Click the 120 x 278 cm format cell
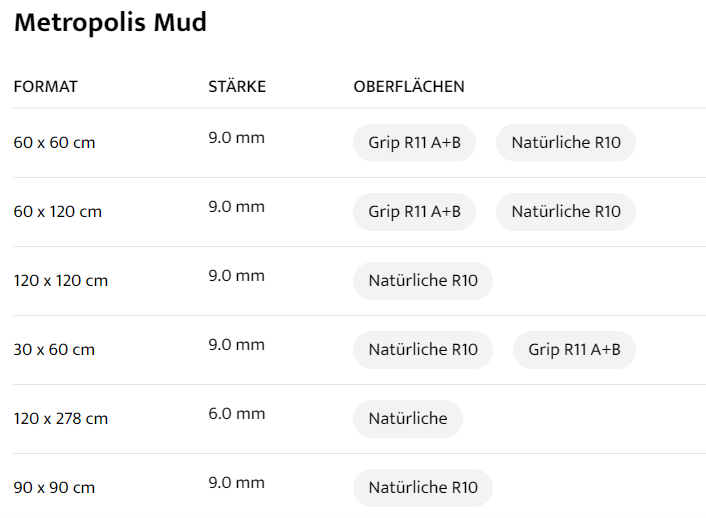This screenshot has width=706, height=518. pyautogui.click(x=61, y=419)
